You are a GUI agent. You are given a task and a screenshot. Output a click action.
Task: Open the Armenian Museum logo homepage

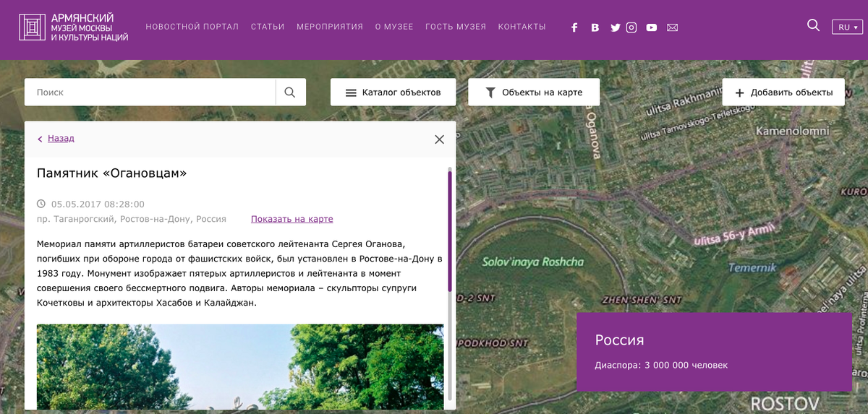click(74, 27)
